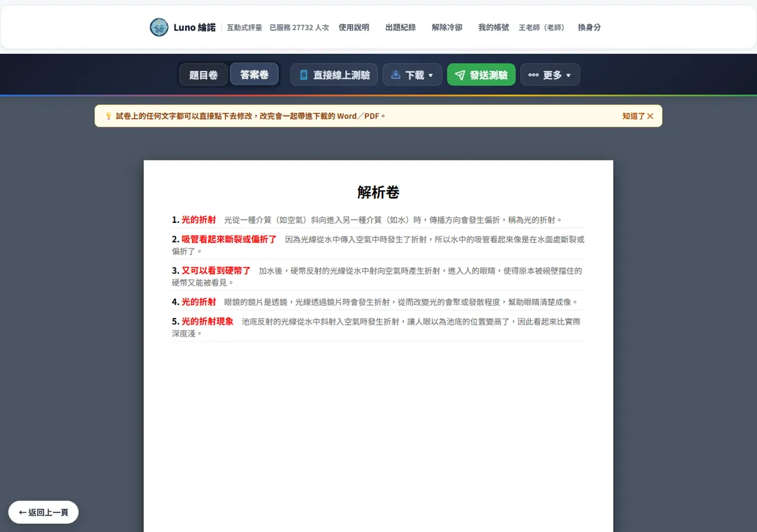757x532 pixels.
Task: Click the 解析卷 heading to edit
Action: (378, 192)
